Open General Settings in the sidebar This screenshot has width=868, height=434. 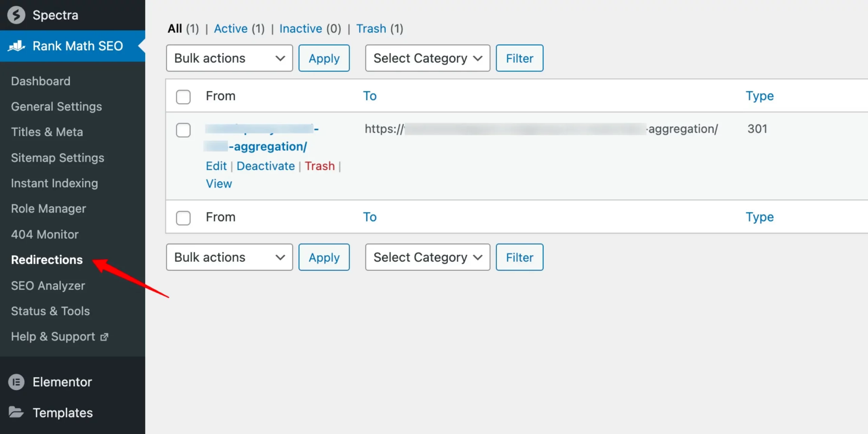coord(56,106)
